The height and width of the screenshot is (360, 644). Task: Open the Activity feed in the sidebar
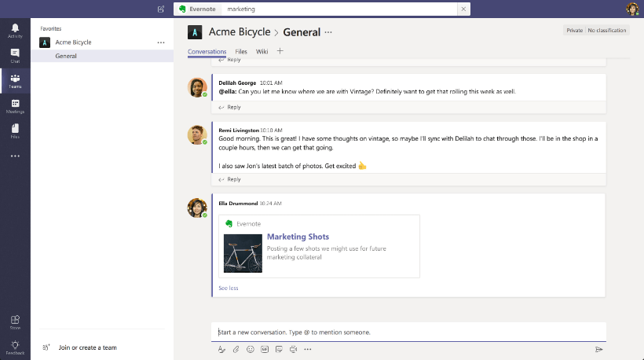pyautogui.click(x=15, y=30)
